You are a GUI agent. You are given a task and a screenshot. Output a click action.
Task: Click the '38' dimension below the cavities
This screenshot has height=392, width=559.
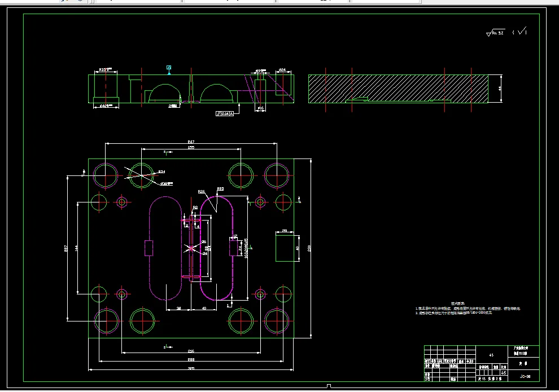click(x=178, y=309)
